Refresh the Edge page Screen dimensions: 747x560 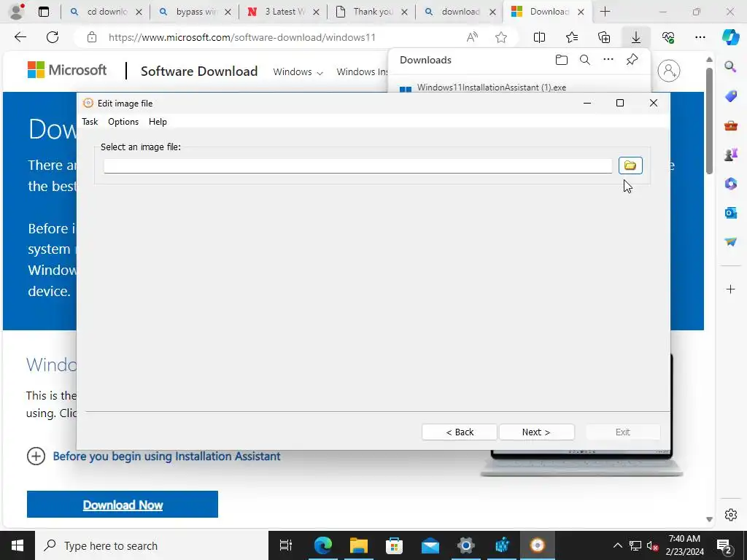[x=53, y=37]
